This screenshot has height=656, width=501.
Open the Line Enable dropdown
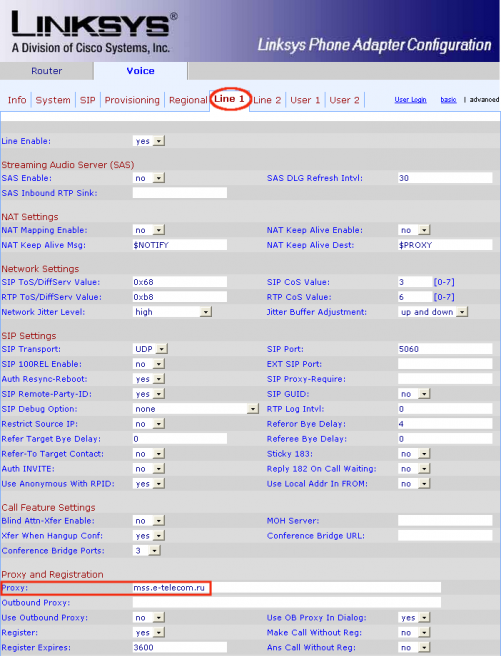coord(149,141)
